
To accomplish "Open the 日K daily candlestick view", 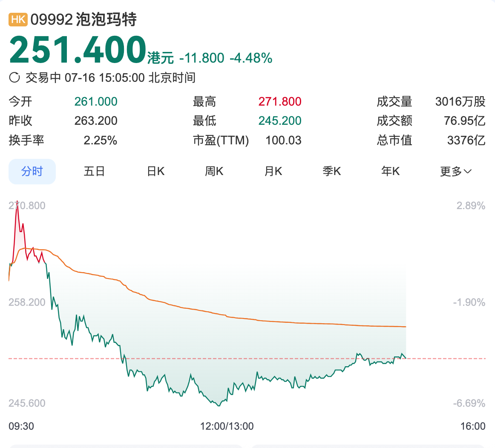I will 155,171.
